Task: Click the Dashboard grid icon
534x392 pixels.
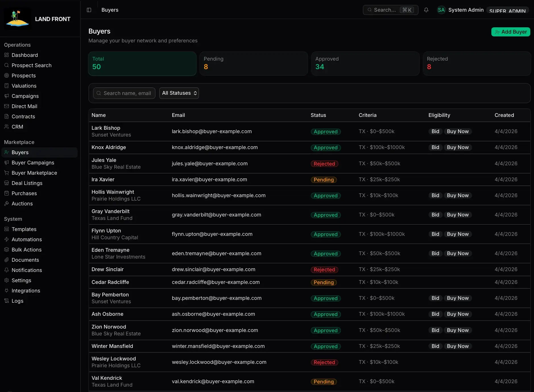Action: (7, 55)
